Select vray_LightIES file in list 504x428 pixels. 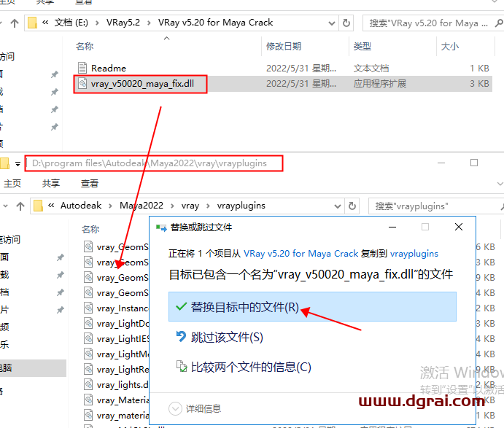point(122,339)
